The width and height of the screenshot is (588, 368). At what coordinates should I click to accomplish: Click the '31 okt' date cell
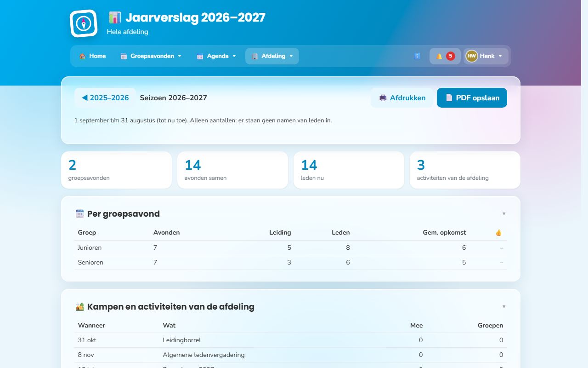pyautogui.click(x=87, y=340)
